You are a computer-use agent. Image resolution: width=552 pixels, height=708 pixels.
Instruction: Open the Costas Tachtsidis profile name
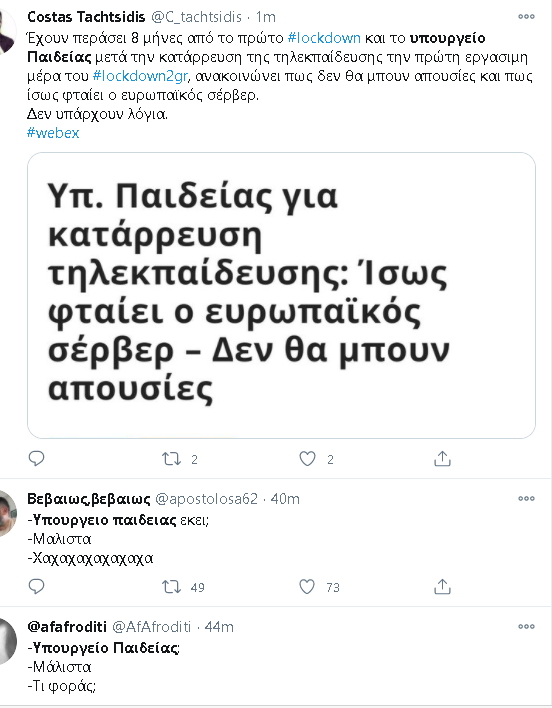86,17
